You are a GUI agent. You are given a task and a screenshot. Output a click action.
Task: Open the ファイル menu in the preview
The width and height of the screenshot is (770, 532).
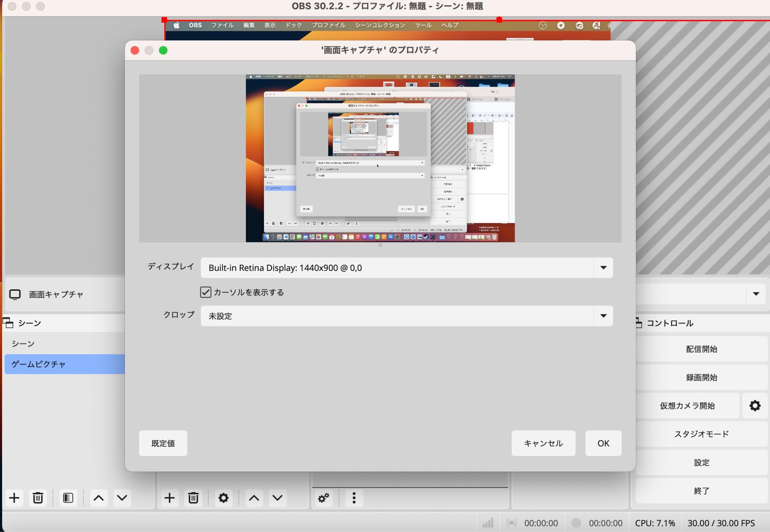pyautogui.click(x=223, y=25)
